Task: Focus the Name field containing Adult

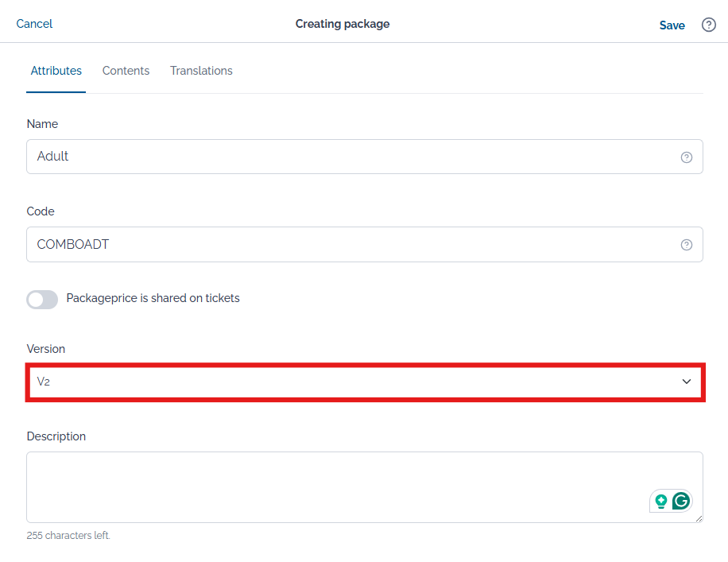Action: (365, 157)
